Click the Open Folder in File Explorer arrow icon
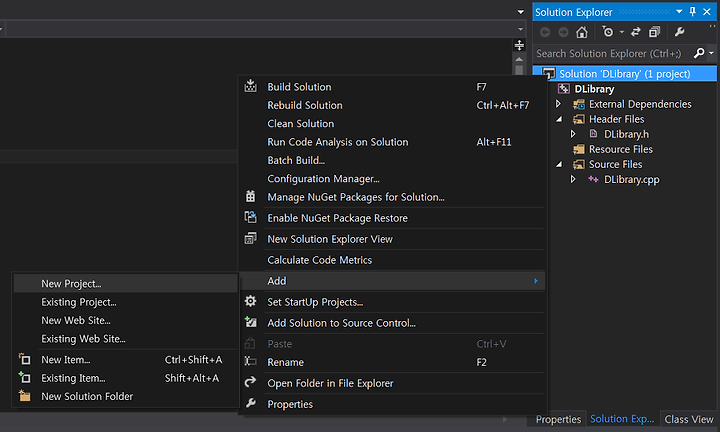This screenshot has height=432, width=720. [x=250, y=382]
